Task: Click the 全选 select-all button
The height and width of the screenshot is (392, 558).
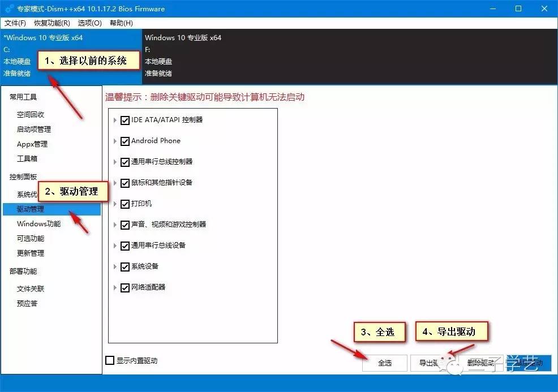Action: (x=384, y=363)
